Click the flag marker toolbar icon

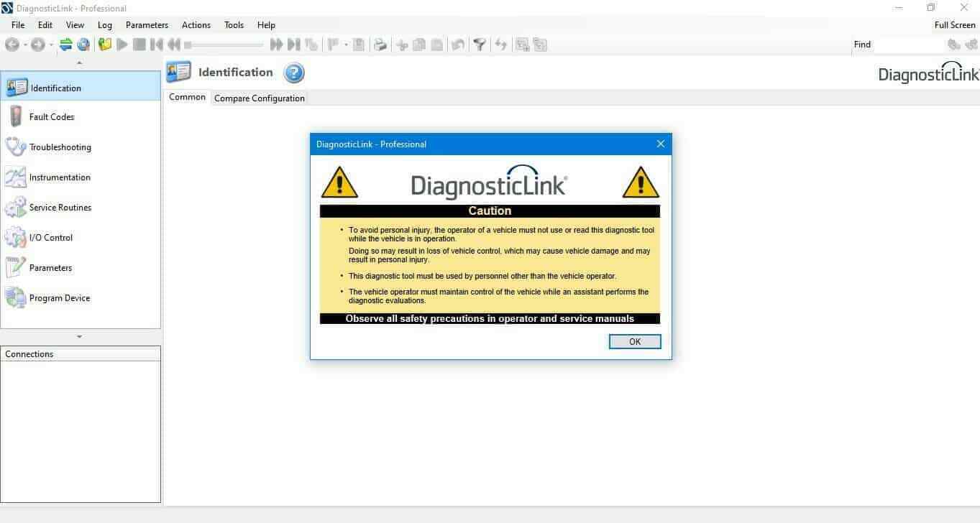pos(333,45)
